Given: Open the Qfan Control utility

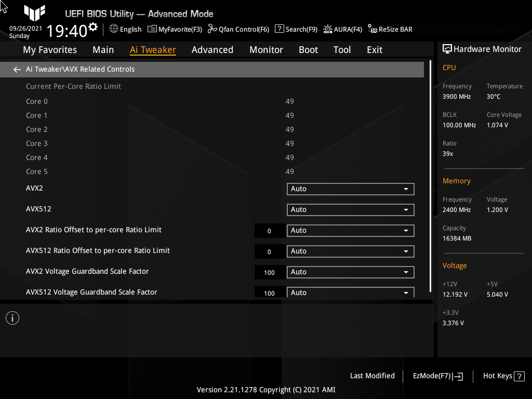Looking at the screenshot, I should tap(238, 29).
